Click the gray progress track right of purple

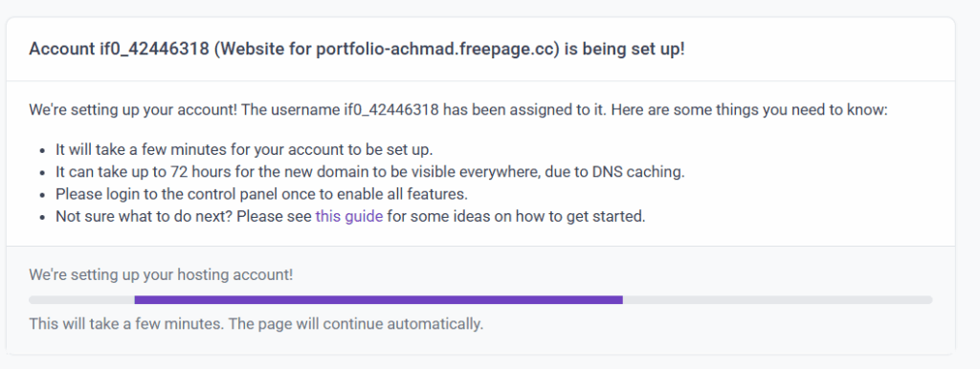tap(777, 300)
